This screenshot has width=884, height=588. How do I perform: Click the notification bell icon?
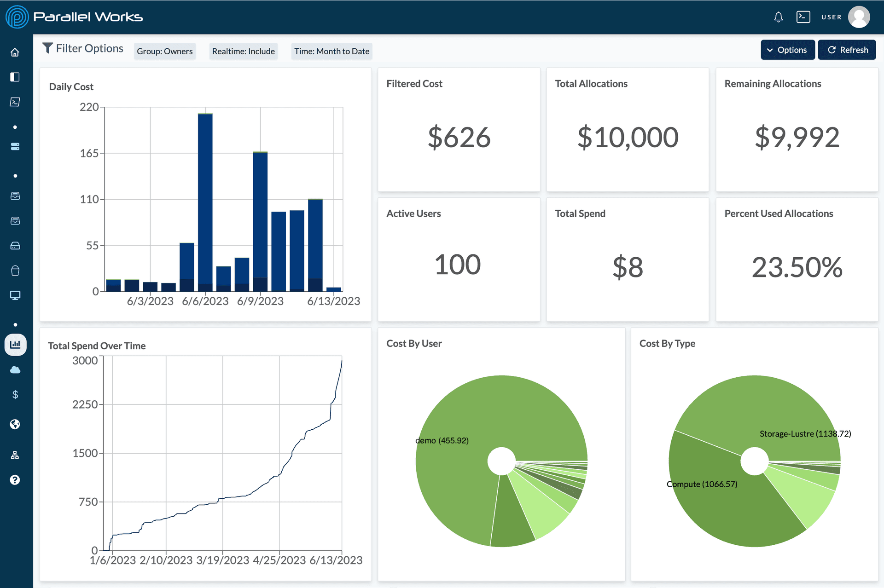tap(778, 17)
